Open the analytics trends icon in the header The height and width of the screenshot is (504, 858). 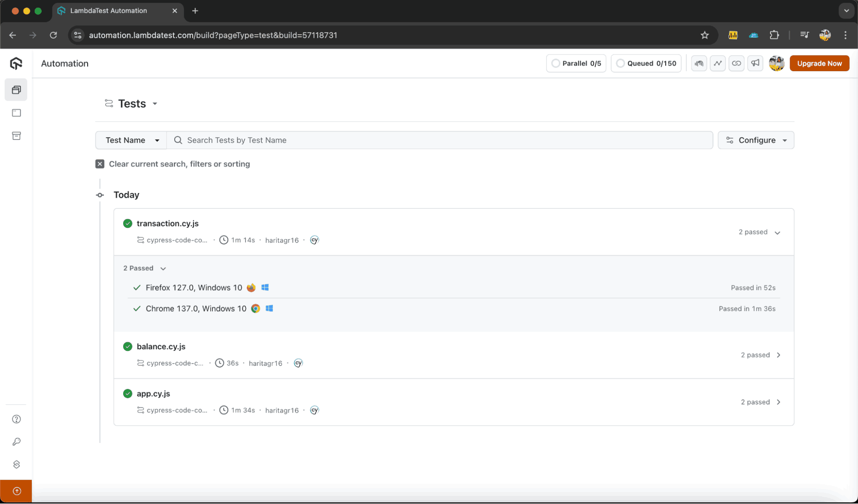717,63
